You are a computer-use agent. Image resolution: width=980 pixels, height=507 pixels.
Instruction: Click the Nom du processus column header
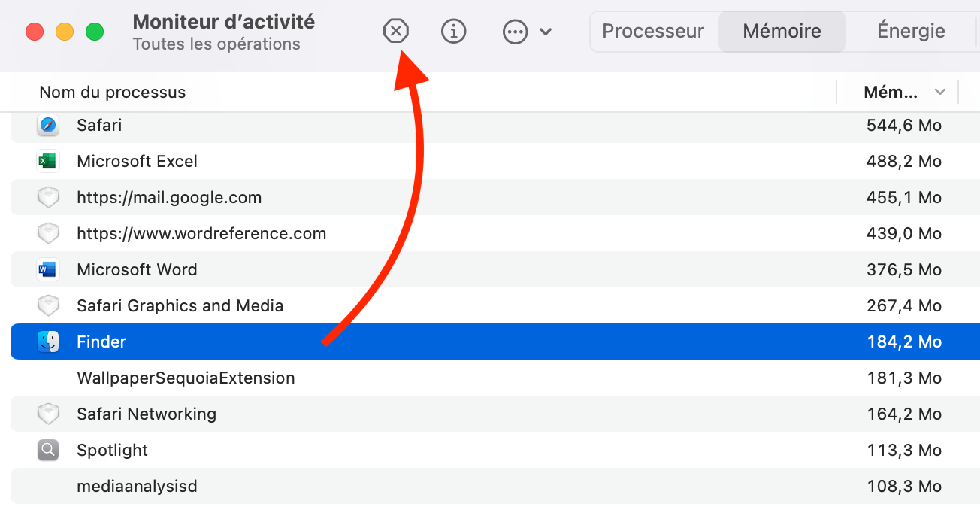(111, 91)
